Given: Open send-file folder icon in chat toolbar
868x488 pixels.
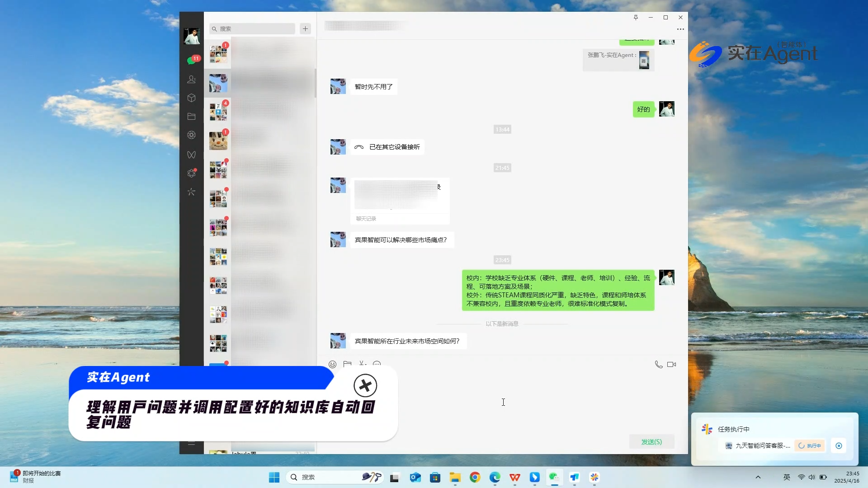Looking at the screenshot, I should coord(347,364).
